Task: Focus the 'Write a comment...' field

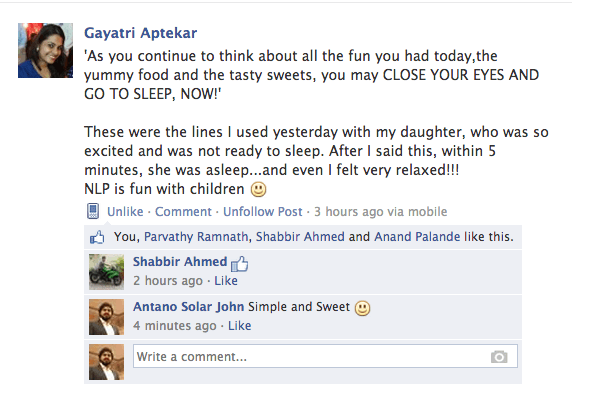Action: pos(325,356)
